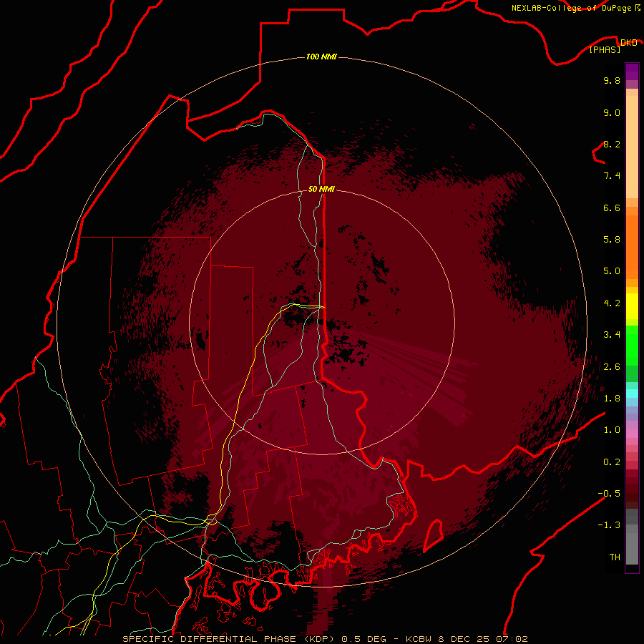The width and height of the screenshot is (644, 644).
Task: Click the 1.8 legend value
Action: [612, 398]
